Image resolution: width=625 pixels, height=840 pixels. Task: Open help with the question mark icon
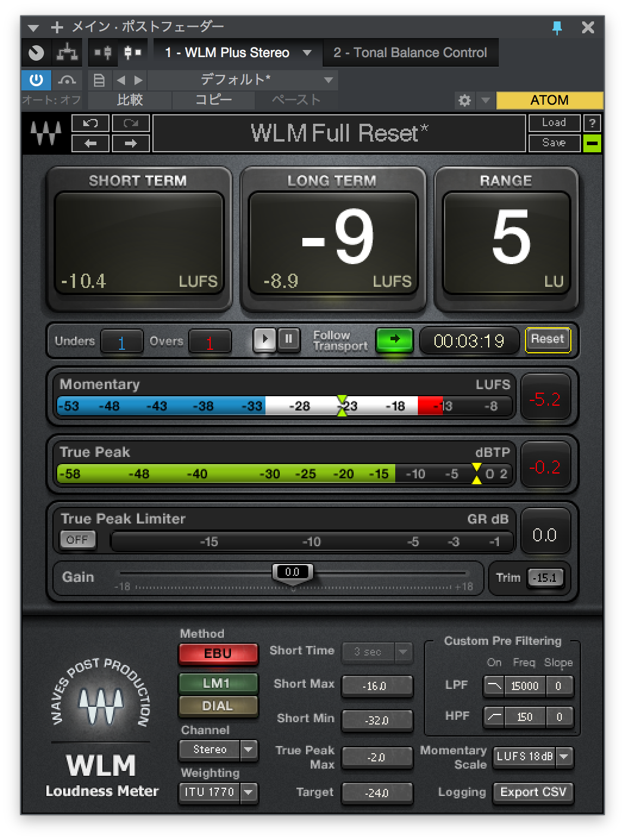click(592, 123)
